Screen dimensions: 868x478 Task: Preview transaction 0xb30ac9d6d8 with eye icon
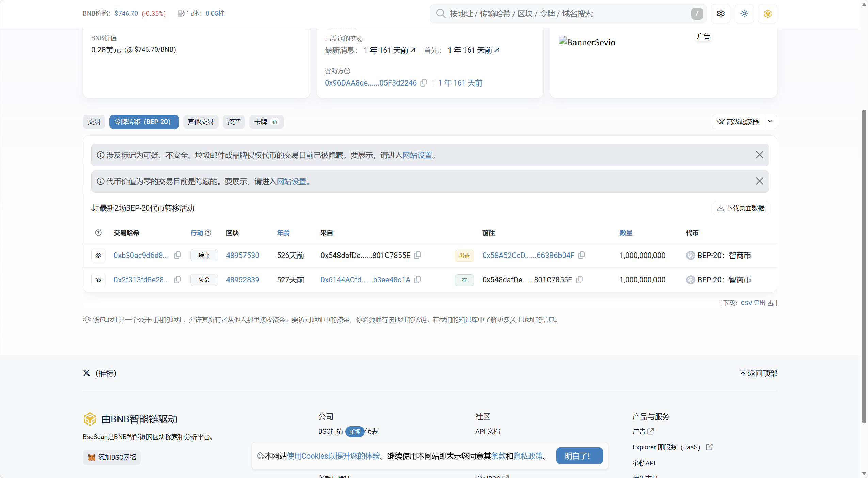coord(98,255)
